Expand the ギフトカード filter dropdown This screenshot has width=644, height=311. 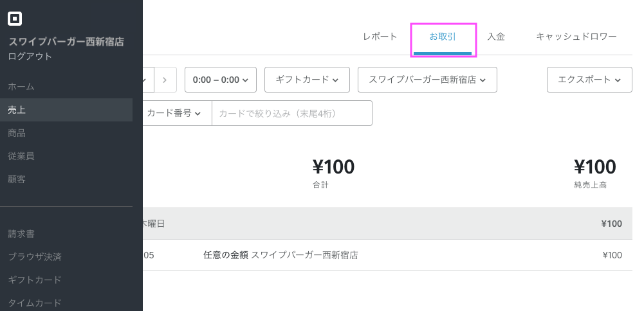pyautogui.click(x=307, y=80)
